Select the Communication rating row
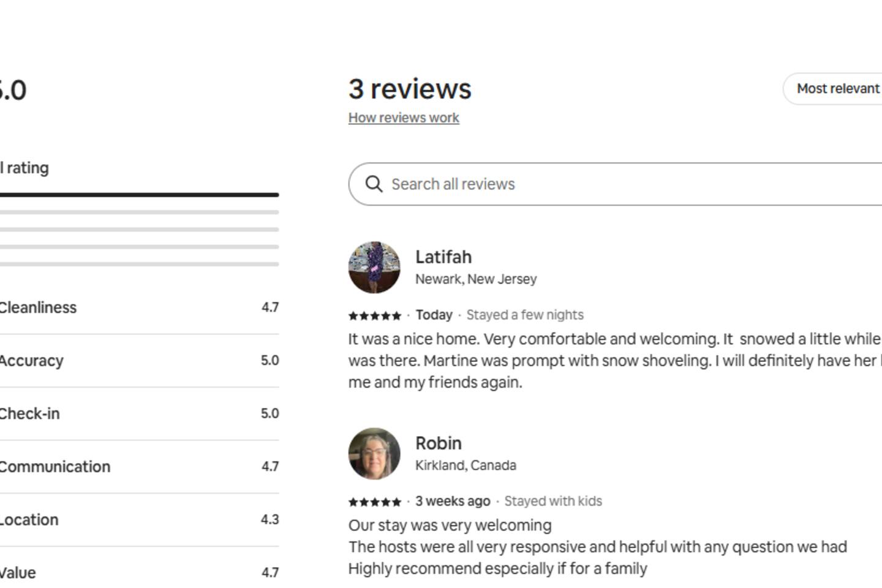The width and height of the screenshot is (882, 588). [x=139, y=467]
